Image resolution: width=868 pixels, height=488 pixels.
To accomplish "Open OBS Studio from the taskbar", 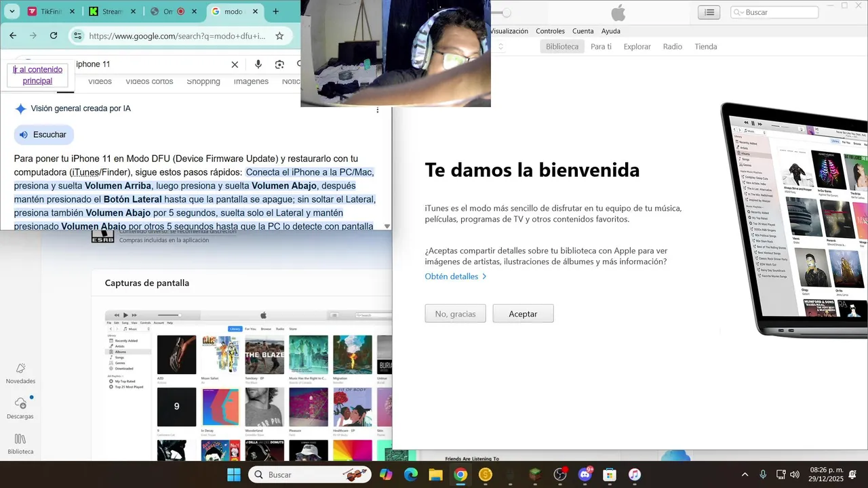I will [560, 474].
